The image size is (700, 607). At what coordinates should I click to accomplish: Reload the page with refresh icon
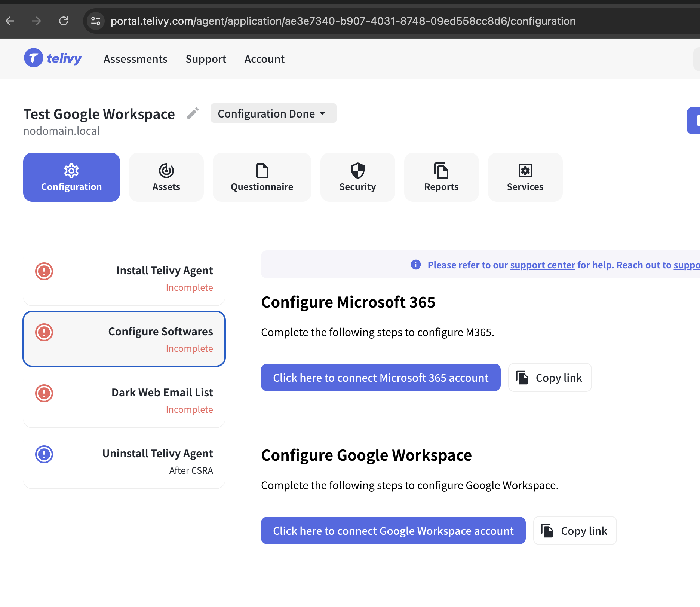(x=64, y=21)
